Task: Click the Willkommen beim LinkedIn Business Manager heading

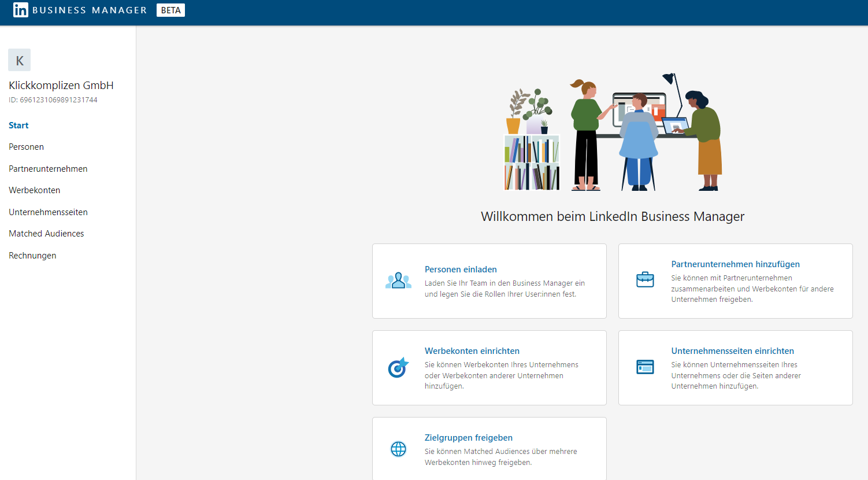Action: [x=613, y=216]
